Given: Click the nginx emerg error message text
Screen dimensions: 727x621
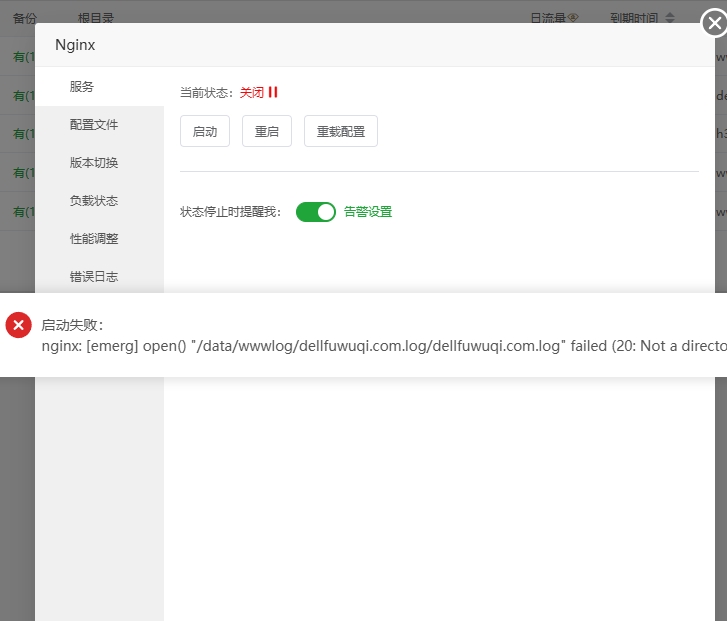Looking at the screenshot, I should [x=384, y=346].
